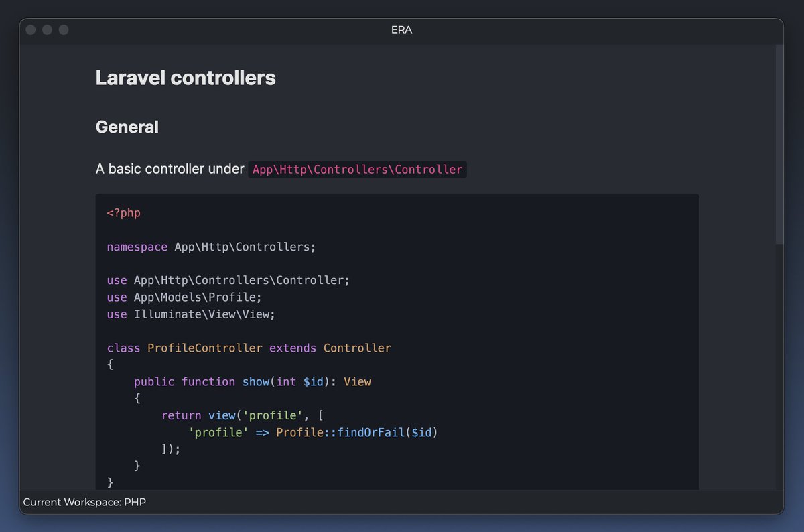Click the "use Illuminate\View\View;" line
The image size is (804, 532).
[191, 314]
